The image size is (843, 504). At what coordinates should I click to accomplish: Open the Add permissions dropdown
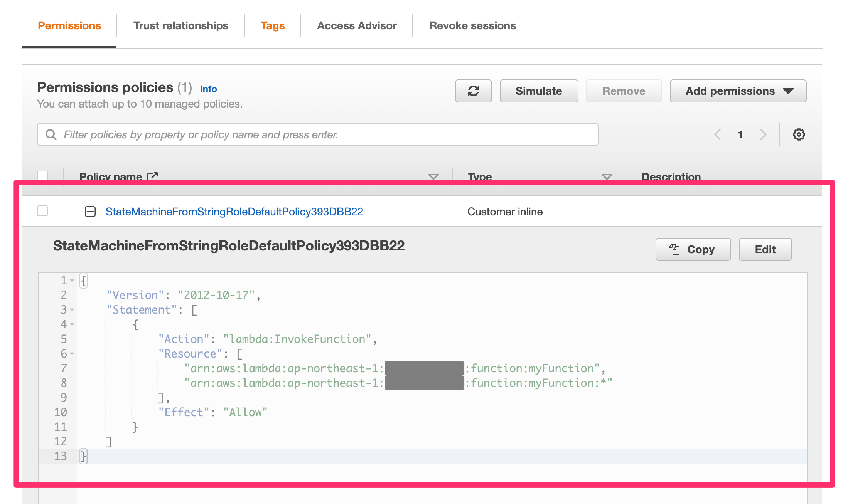pos(738,91)
